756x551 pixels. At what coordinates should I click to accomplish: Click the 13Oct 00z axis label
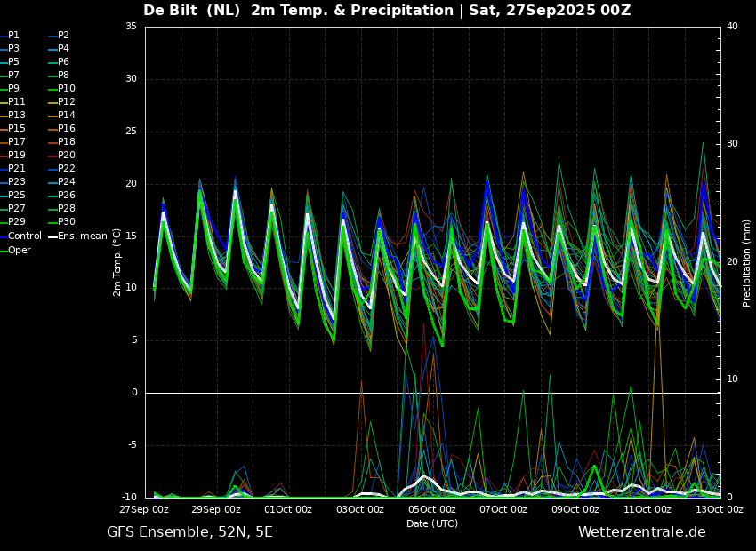[x=719, y=509]
